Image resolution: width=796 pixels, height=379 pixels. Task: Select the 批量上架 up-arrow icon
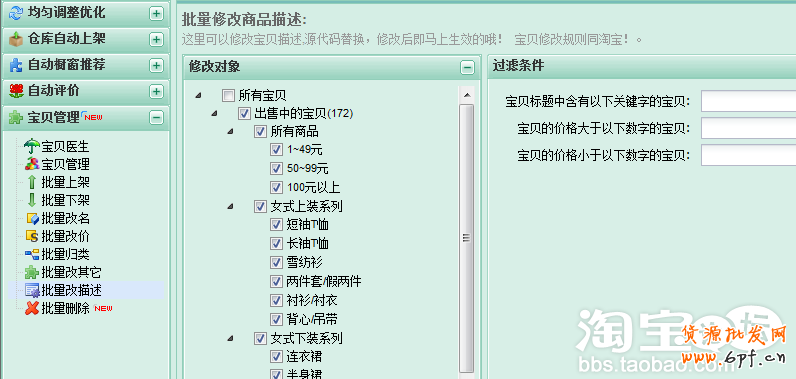(x=32, y=182)
